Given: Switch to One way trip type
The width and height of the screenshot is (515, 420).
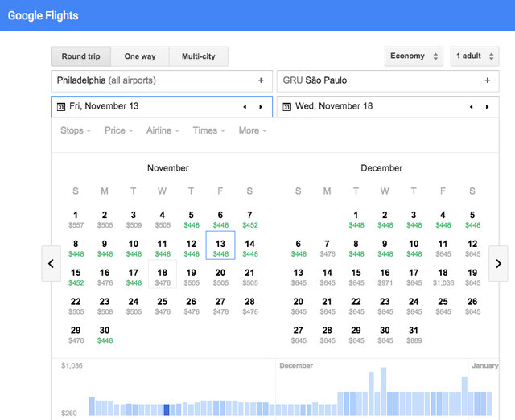Looking at the screenshot, I should pos(140,56).
